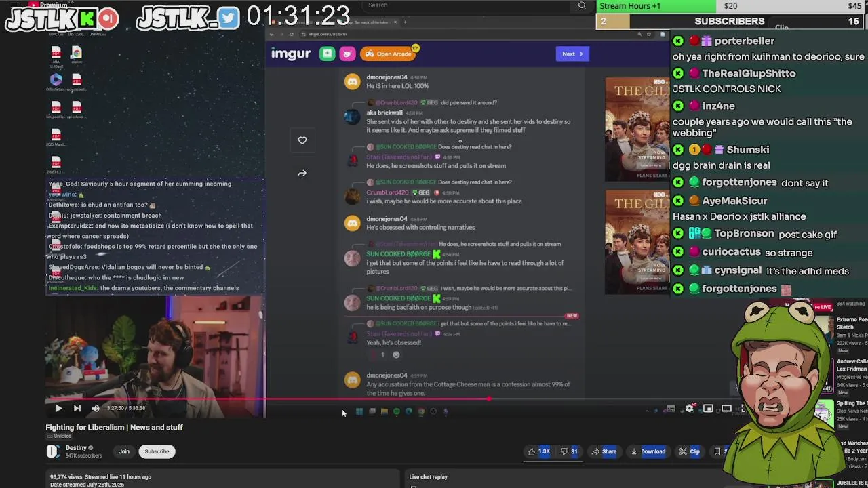The image size is (868, 488).
Task: Click the Stream Hours +1 goal bar
Action: [732, 6]
